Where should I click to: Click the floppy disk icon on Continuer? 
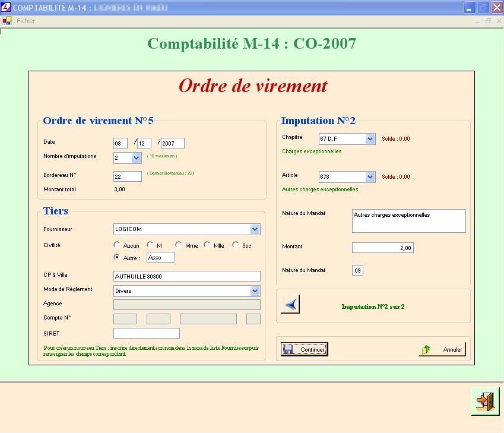[289, 350]
